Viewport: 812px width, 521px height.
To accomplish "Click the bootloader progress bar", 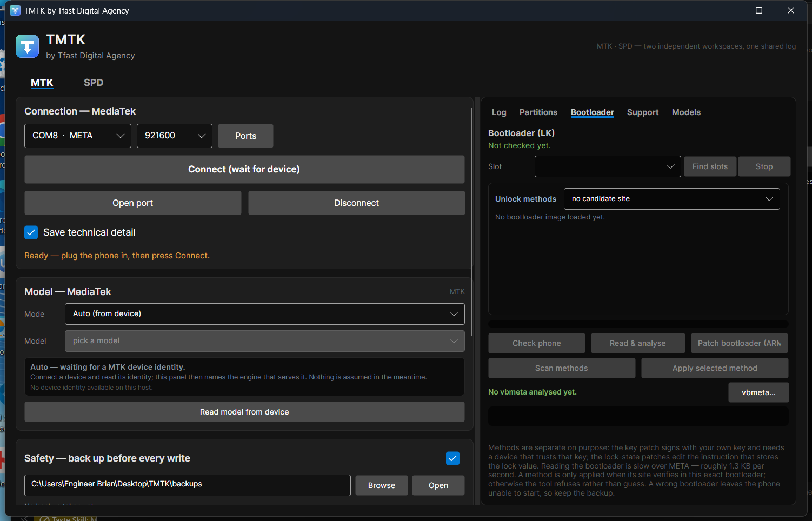I will [x=638, y=324].
